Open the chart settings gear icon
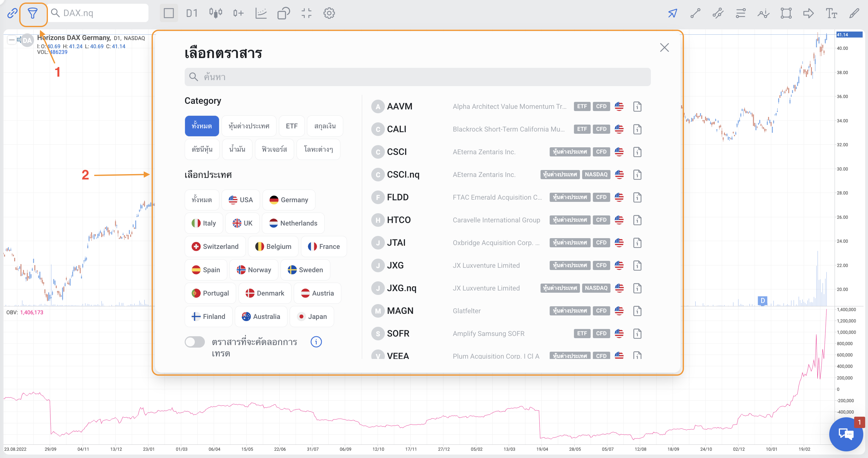Screen dimensions: 868x458 329,14
